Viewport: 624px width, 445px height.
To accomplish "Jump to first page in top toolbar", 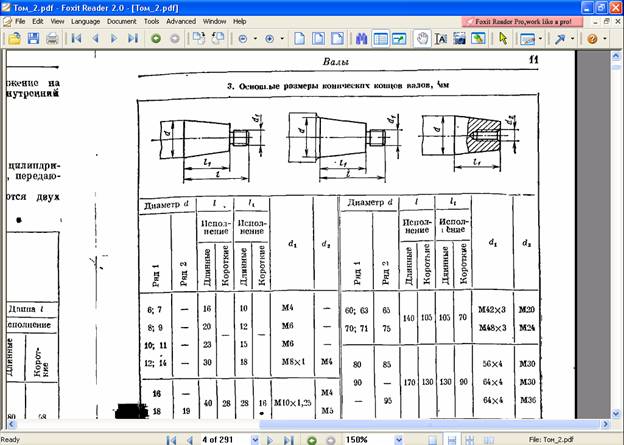I will click(76, 38).
